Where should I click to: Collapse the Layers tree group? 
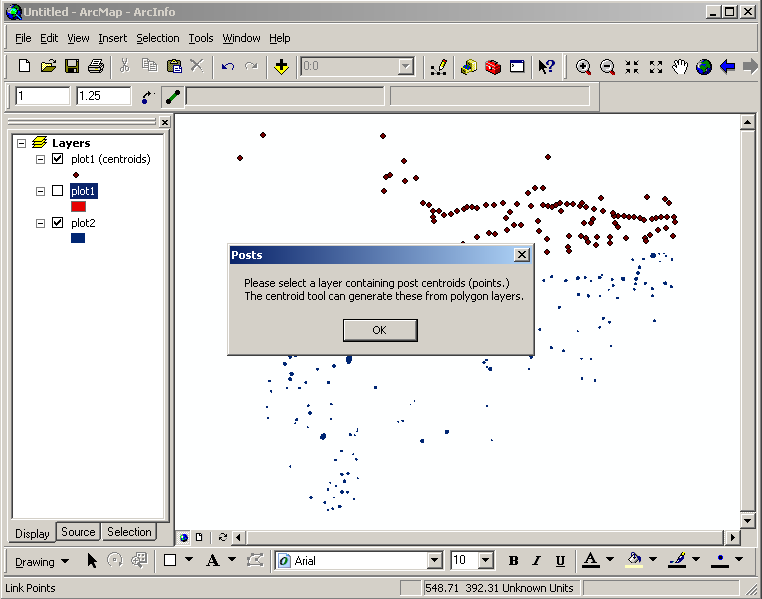(22, 143)
